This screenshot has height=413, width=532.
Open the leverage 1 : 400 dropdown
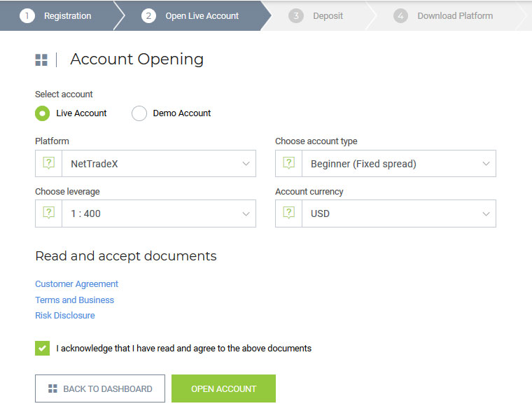[x=158, y=213]
